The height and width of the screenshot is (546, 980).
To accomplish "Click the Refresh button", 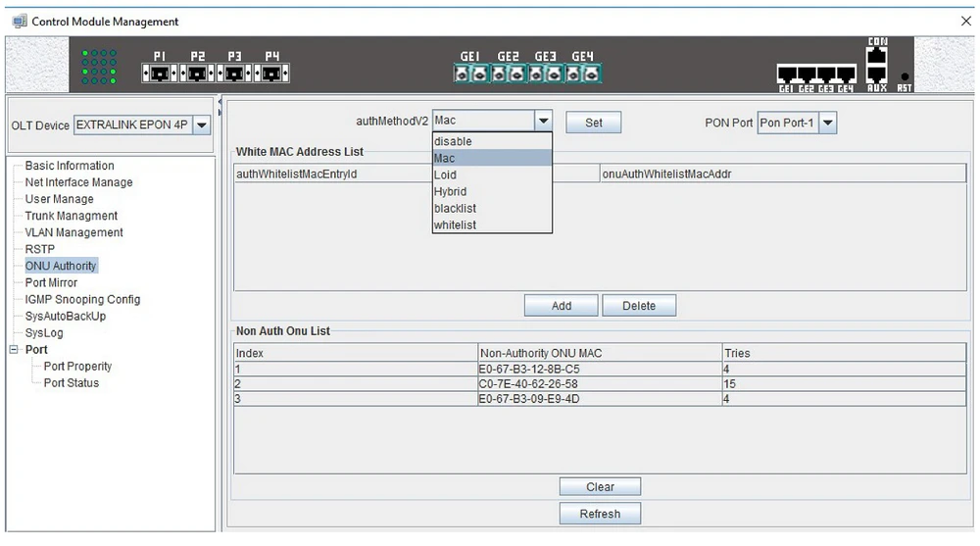I will click(x=600, y=514).
